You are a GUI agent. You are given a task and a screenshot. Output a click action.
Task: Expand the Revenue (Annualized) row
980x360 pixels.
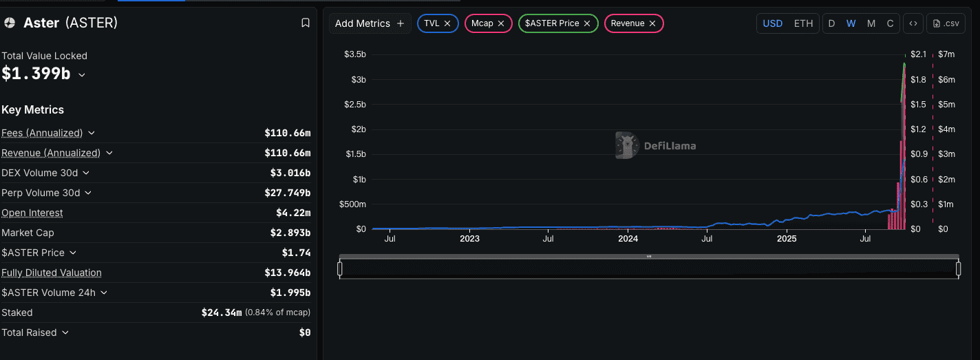[109, 153]
